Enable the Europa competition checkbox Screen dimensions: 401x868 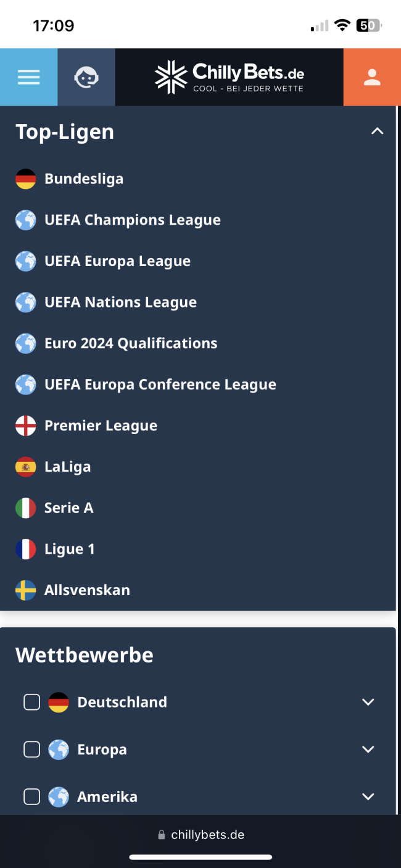tap(31, 749)
